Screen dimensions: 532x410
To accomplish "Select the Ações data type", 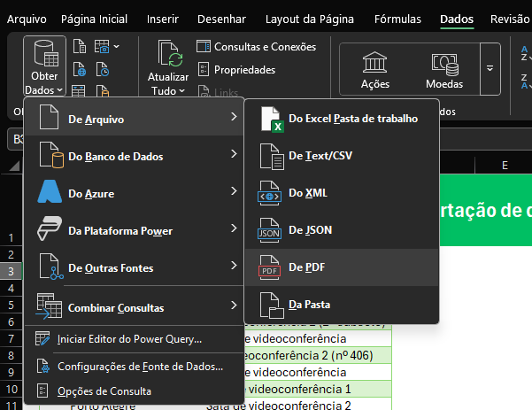I will 375,70.
